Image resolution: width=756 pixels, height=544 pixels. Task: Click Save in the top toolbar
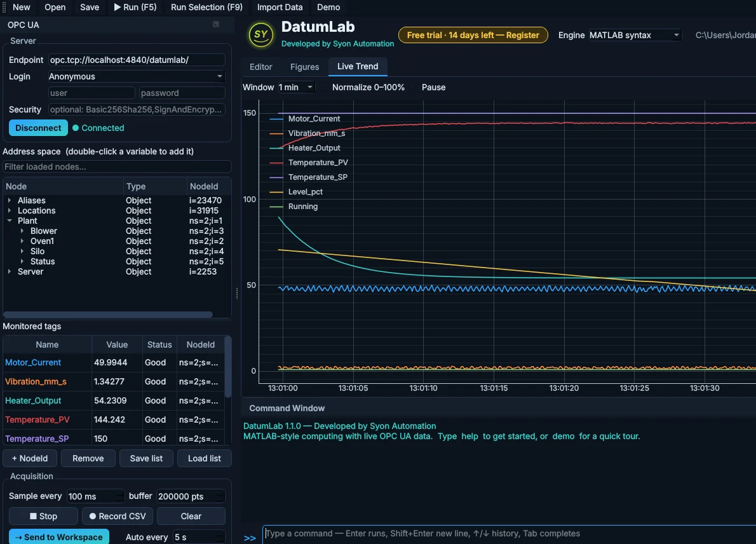click(90, 7)
